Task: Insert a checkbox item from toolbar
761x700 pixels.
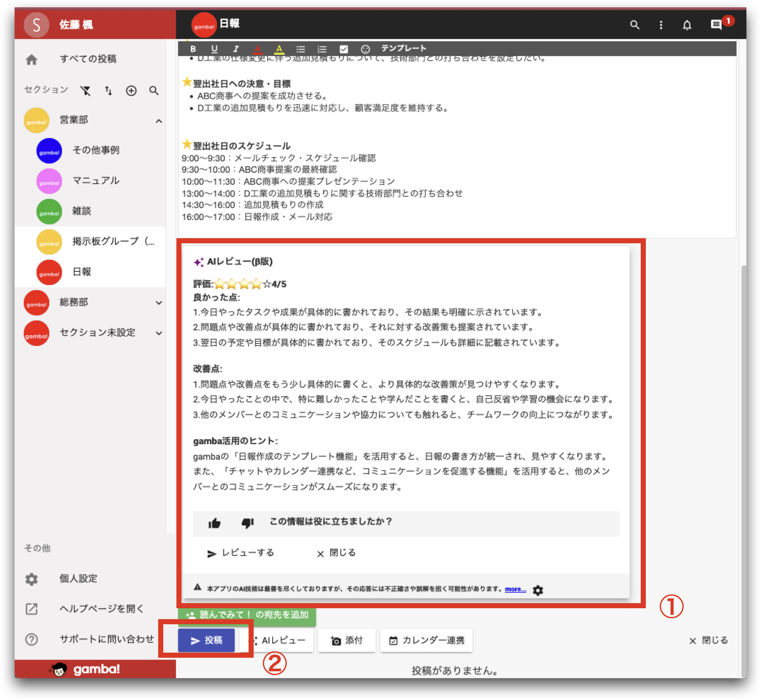Action: coord(344,49)
